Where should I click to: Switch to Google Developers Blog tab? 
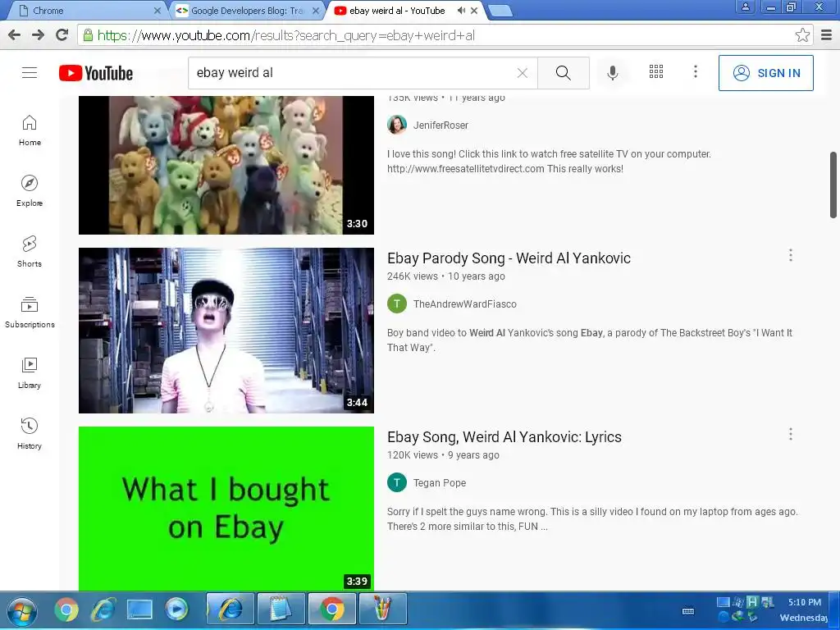tap(246, 11)
